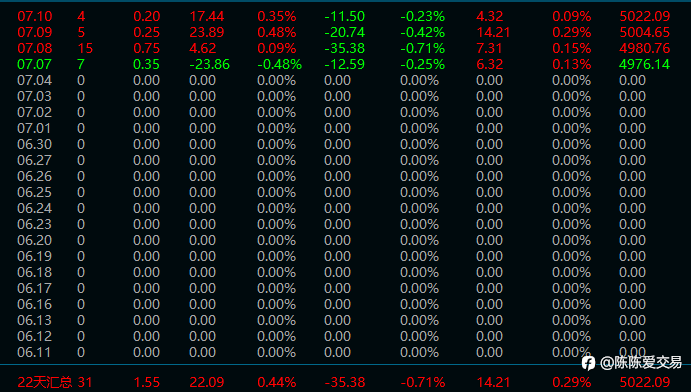
Task: Click value 17.44 in the 07.10 row
Action: (207, 16)
